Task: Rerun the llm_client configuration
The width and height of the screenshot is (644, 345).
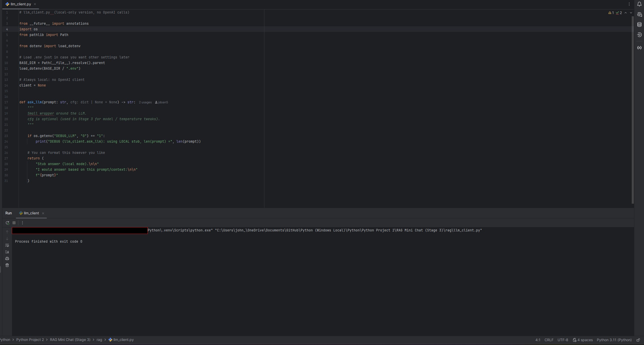Action: coord(7,223)
